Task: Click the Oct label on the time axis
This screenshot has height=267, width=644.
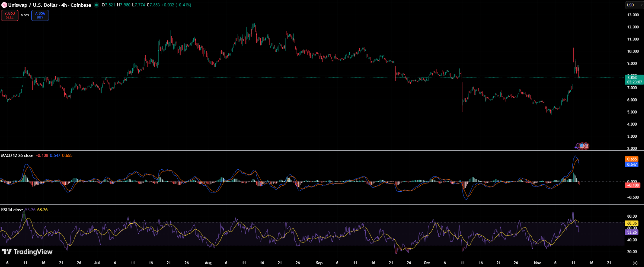Action: point(427,263)
